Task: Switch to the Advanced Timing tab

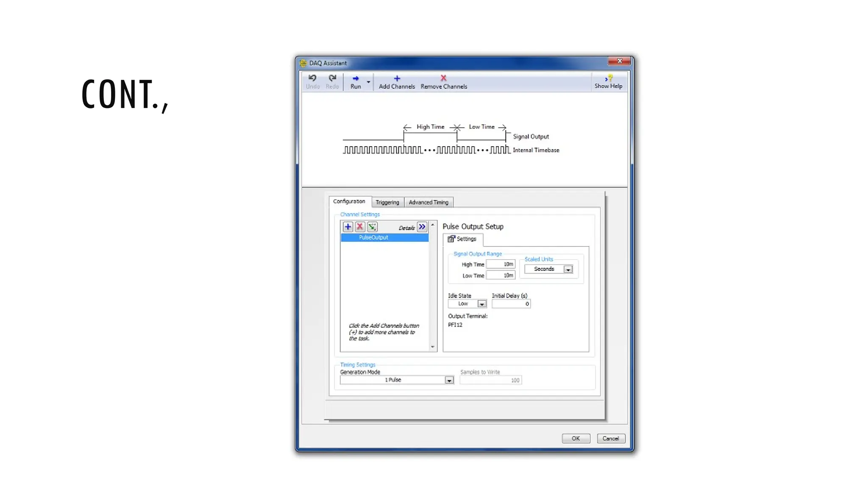Action: pos(428,202)
